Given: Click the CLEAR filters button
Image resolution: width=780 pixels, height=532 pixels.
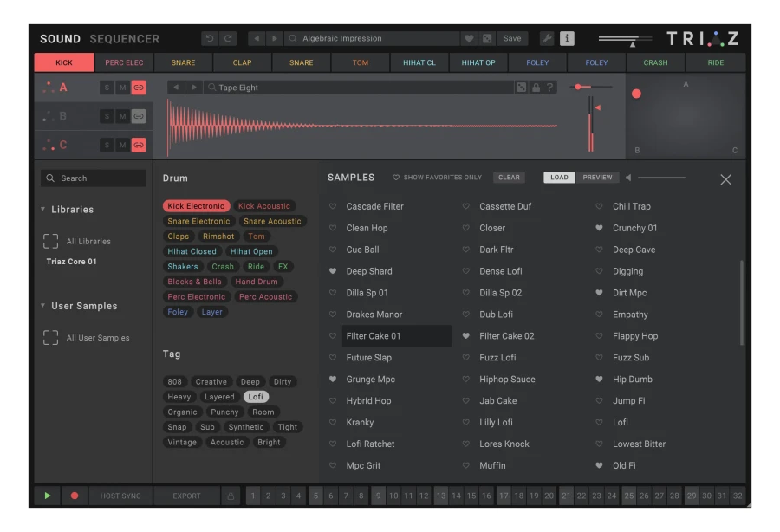Looking at the screenshot, I should tap(509, 178).
